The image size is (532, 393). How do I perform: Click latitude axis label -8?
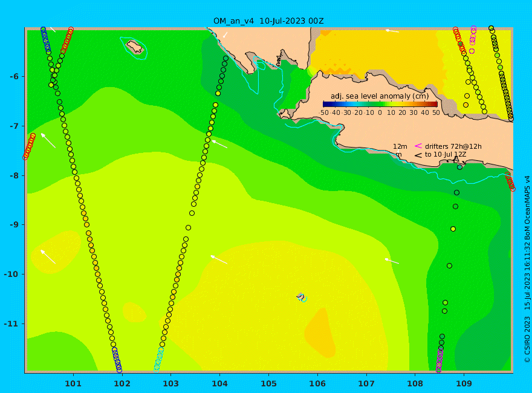(x=13, y=175)
